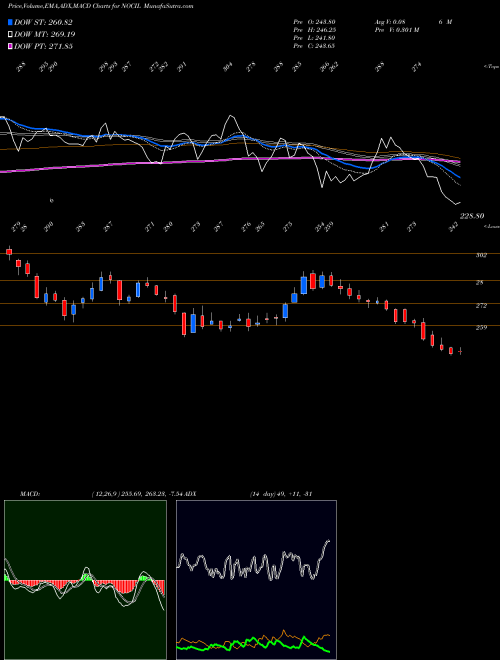The width and height of the screenshot is (500, 660).
Task: Click the 259 price level label
Action: coord(481,327)
